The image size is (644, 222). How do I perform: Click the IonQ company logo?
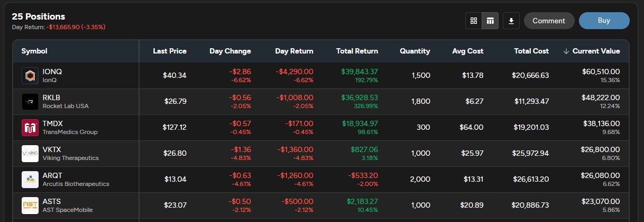click(30, 76)
